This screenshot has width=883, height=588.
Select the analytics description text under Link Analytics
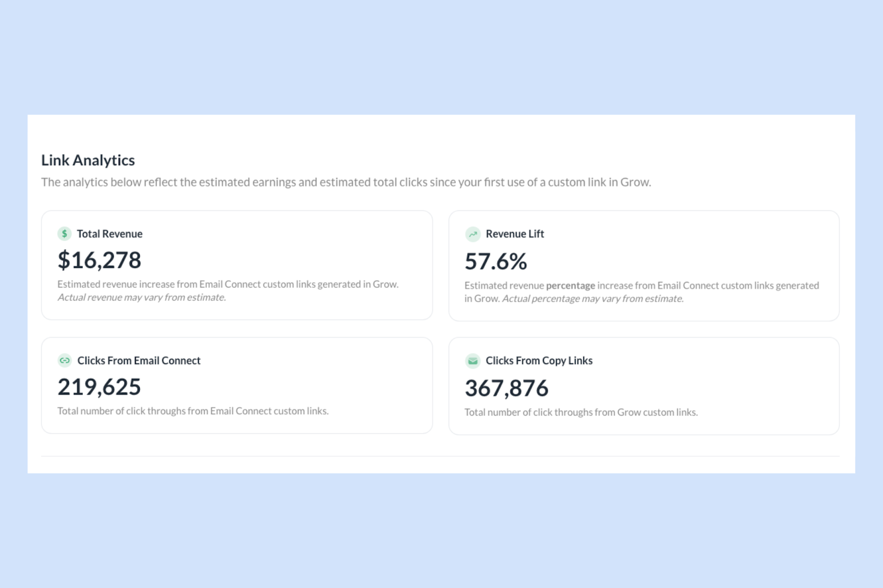(346, 182)
